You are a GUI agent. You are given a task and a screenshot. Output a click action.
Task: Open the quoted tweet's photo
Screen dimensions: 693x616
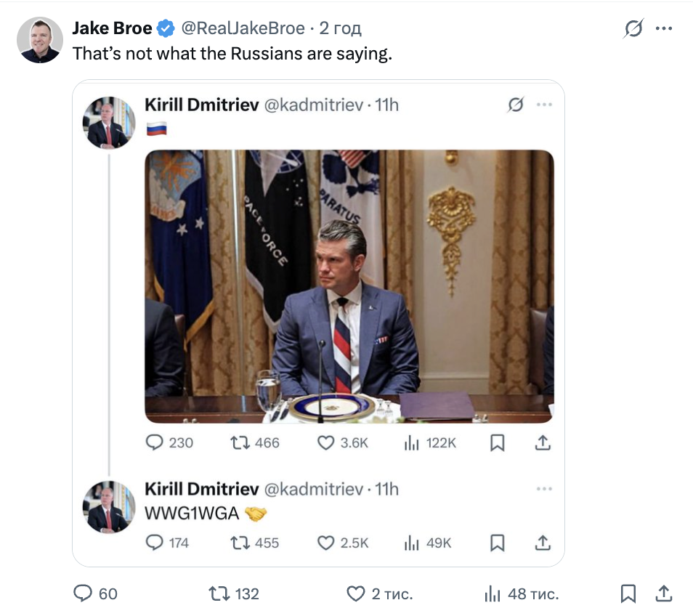tap(349, 286)
